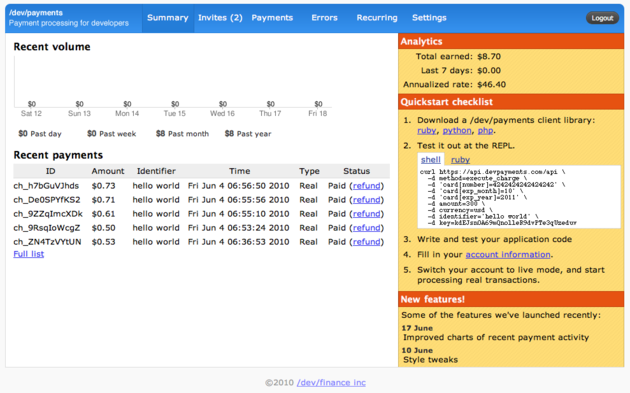Click the ID column header

pyautogui.click(x=50, y=171)
